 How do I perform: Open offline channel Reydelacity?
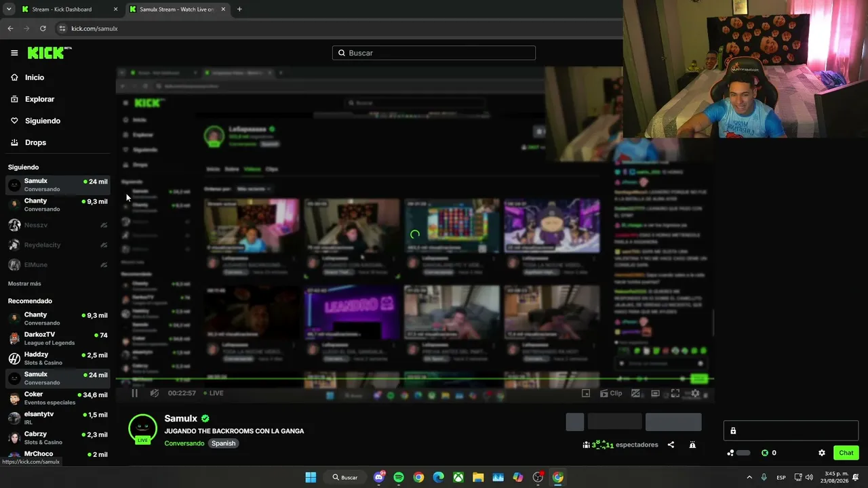[58, 245]
